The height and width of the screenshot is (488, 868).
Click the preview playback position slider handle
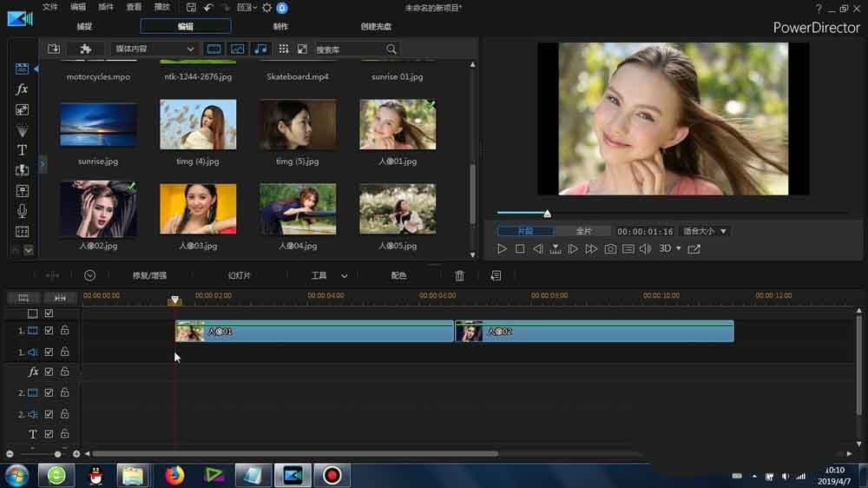[x=547, y=214]
